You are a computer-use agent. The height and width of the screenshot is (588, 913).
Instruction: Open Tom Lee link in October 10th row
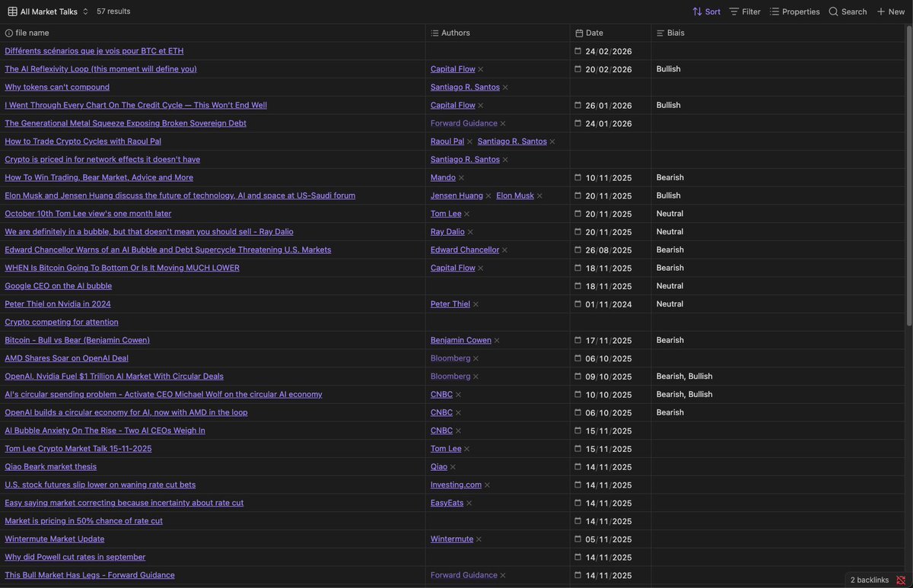coord(446,214)
